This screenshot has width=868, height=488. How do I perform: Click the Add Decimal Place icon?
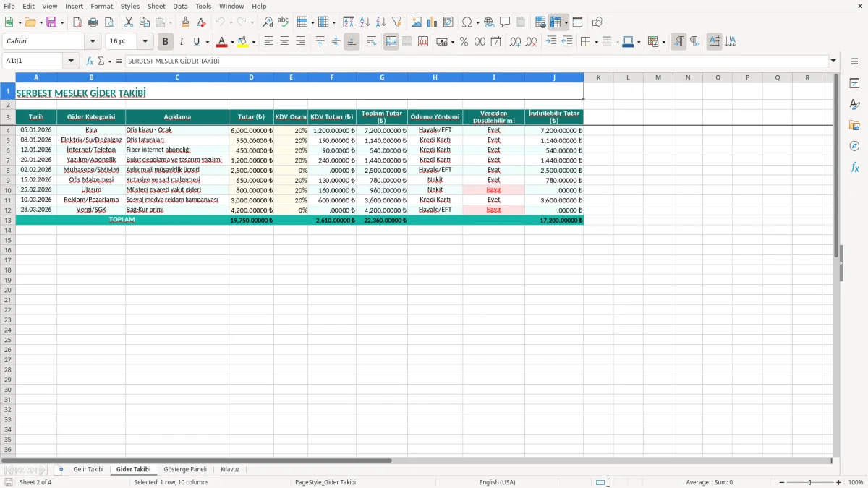(515, 42)
